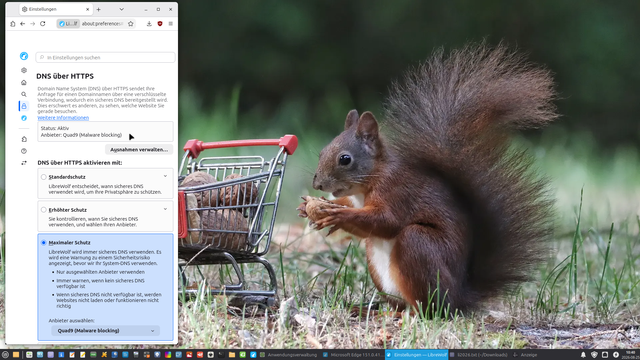The width and height of the screenshot is (640, 360).
Task: Open the Search settings magnifier icon in sidebar
Action: click(x=24, y=94)
